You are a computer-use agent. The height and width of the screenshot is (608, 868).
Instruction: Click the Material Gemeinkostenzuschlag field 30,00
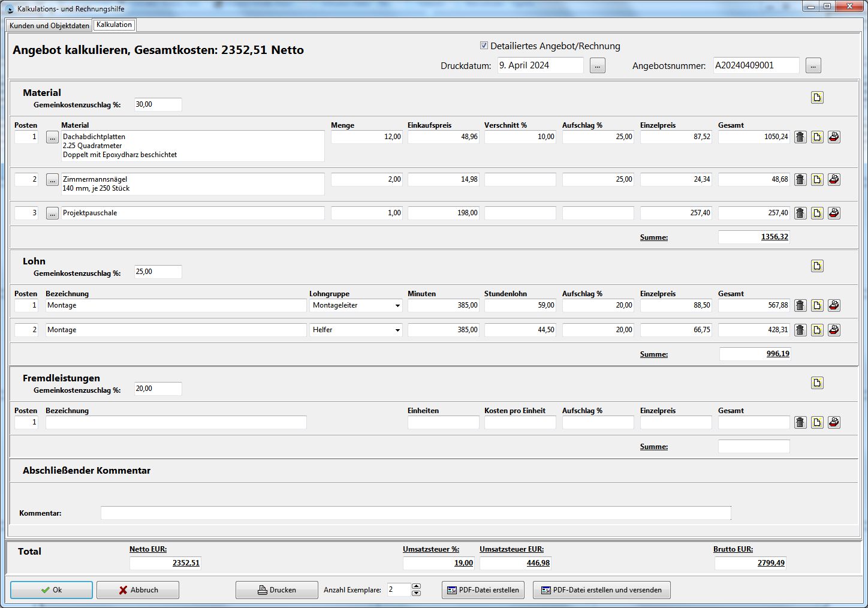(158, 104)
